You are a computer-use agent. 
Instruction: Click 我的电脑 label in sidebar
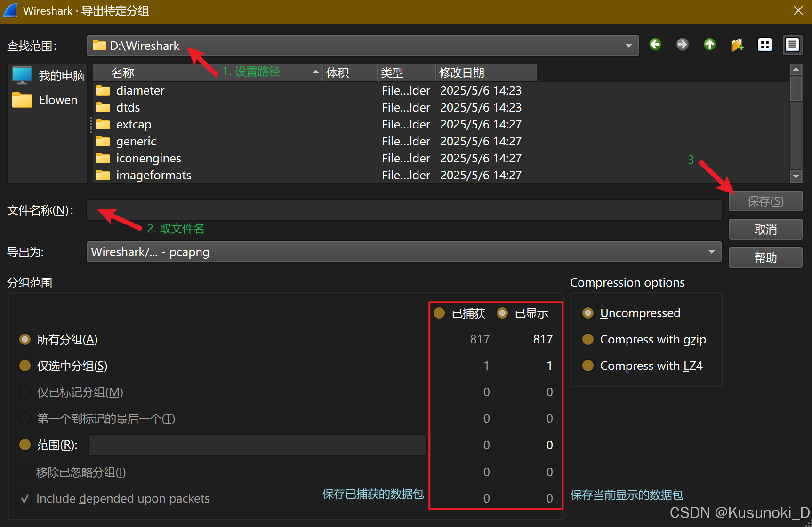[x=61, y=75]
